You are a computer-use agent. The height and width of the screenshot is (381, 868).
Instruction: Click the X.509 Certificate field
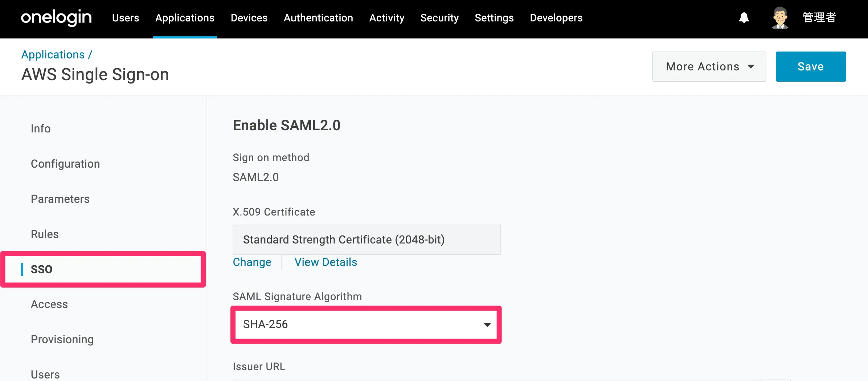[x=367, y=240]
